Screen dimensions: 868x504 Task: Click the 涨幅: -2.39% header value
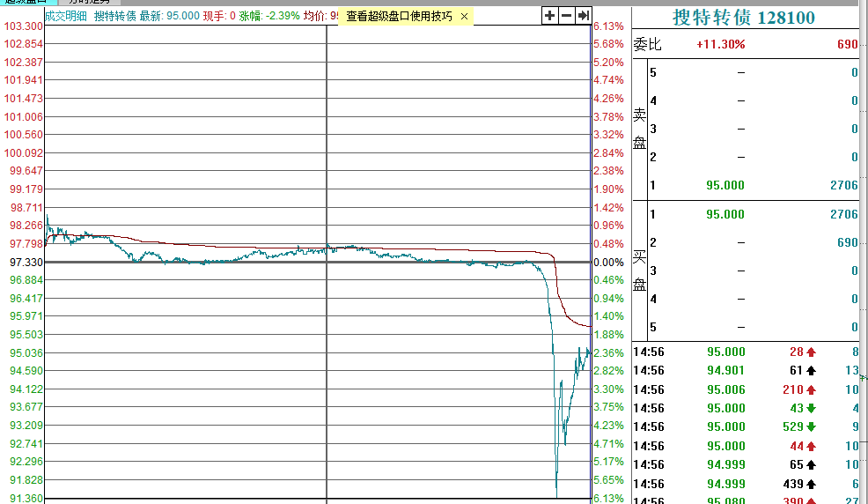click(x=269, y=16)
